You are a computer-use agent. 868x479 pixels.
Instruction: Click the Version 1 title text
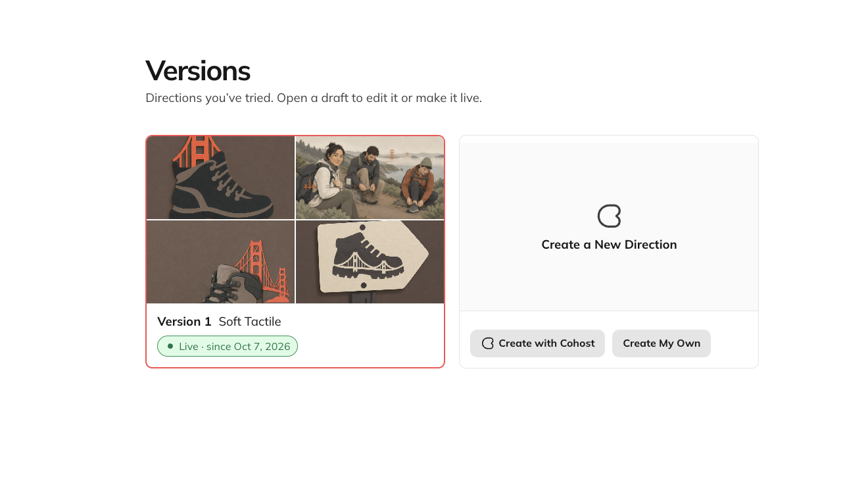184,322
